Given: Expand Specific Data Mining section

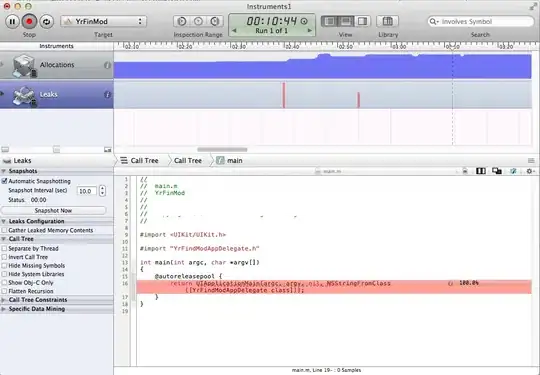Looking at the screenshot, I should point(4,309).
